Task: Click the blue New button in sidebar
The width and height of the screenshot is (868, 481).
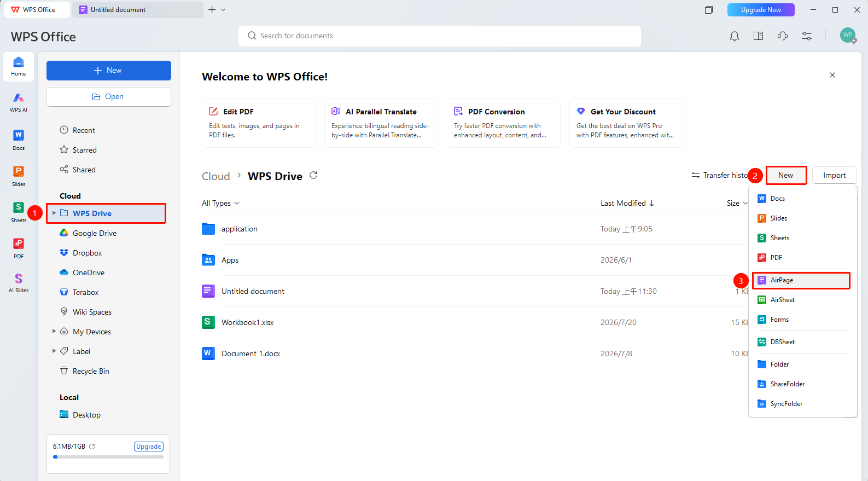Action: [109, 71]
